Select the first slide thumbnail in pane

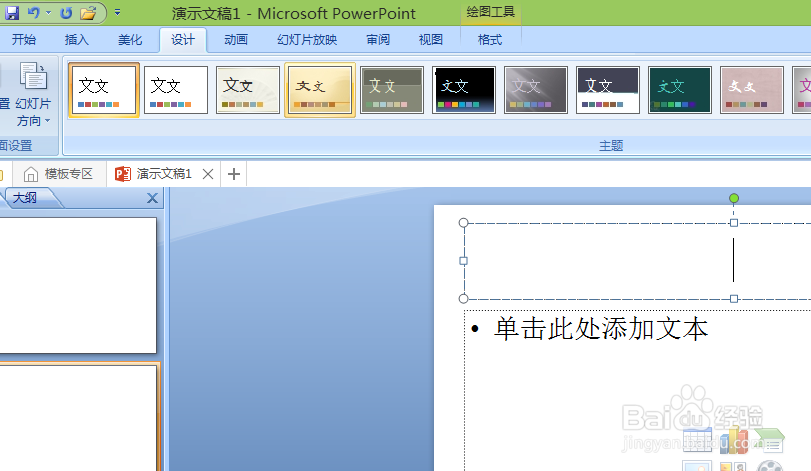[78, 285]
